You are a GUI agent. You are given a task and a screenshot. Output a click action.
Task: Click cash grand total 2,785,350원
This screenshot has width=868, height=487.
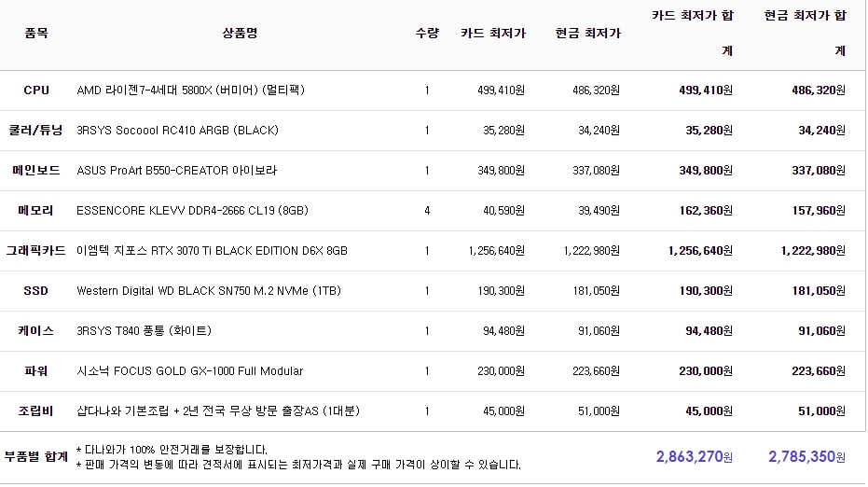tap(807, 456)
